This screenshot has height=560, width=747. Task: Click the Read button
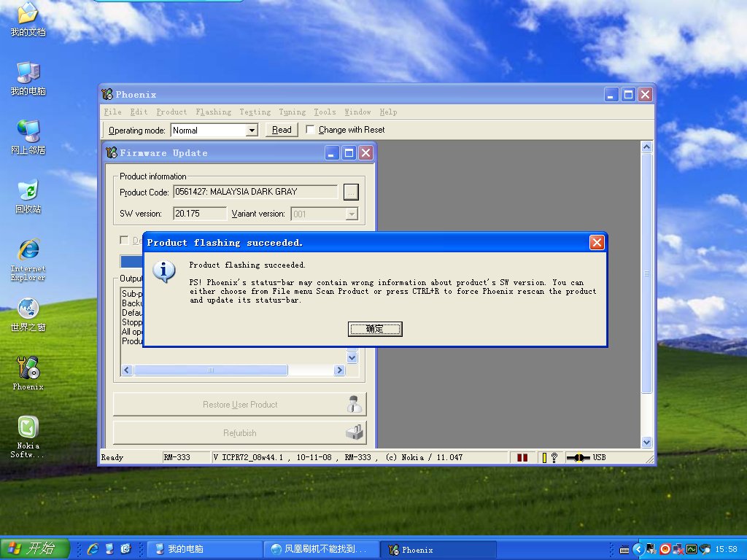click(282, 130)
